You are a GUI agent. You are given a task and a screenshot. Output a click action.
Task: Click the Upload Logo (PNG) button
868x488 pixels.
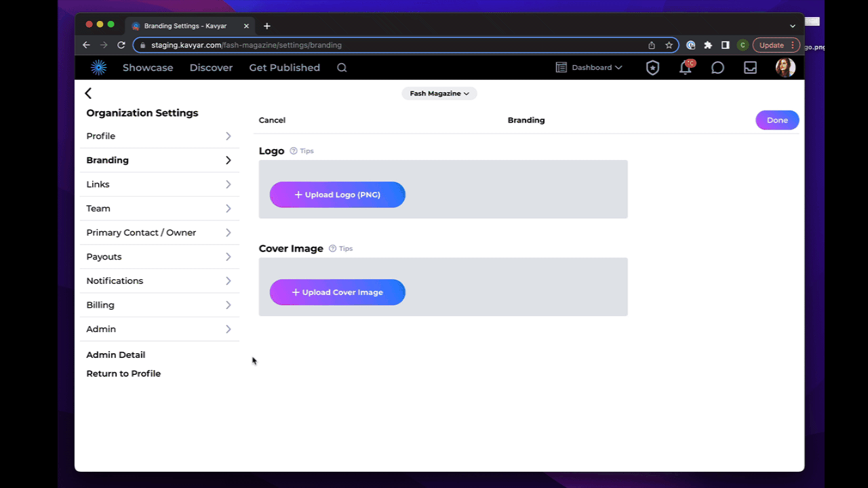338,195
